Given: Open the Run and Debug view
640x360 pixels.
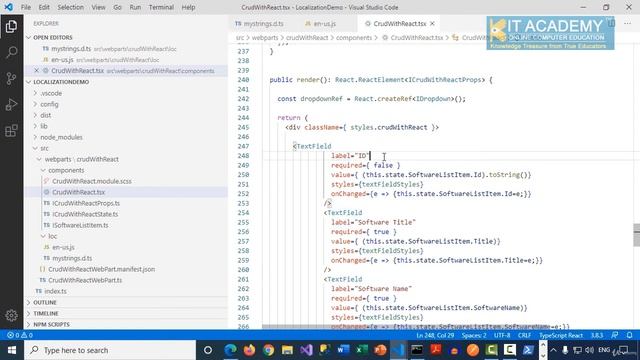Looking at the screenshot, I should (x=11, y=104).
